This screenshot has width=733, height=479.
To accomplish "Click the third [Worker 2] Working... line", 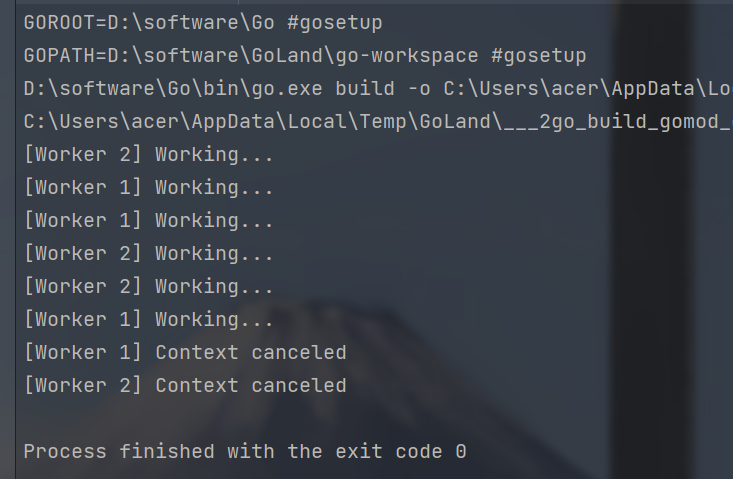I will [x=148, y=286].
